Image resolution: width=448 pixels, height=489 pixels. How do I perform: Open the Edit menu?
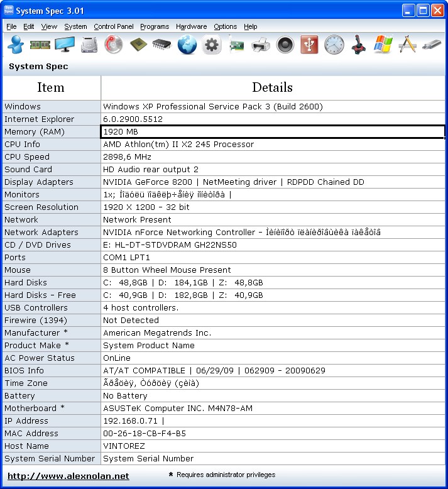[x=29, y=26]
